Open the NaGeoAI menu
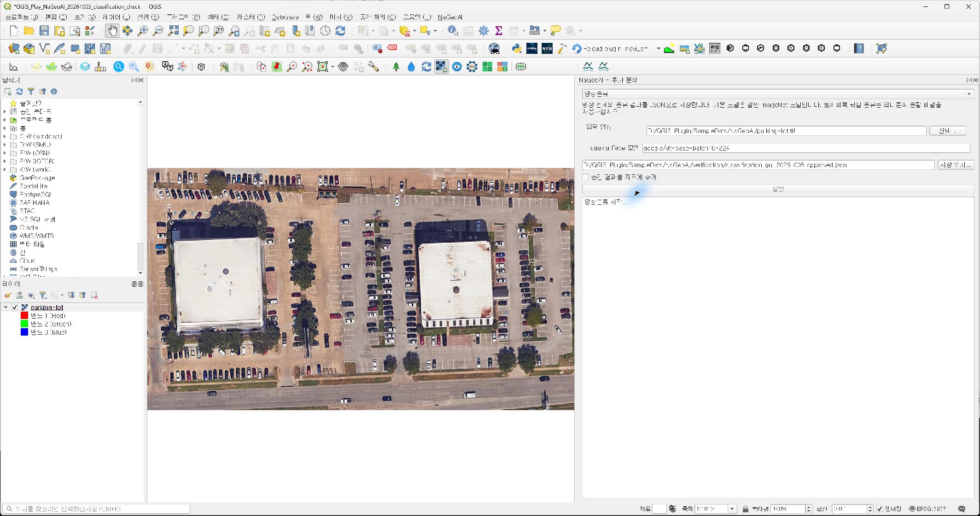 pyautogui.click(x=450, y=17)
